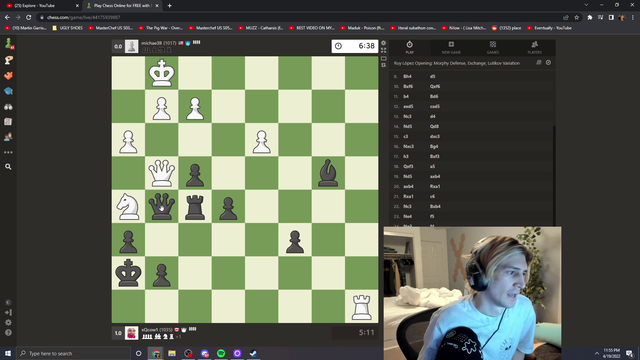Open File Explorer from the taskbar
The height and width of the screenshot is (360, 640).
(x=172, y=353)
